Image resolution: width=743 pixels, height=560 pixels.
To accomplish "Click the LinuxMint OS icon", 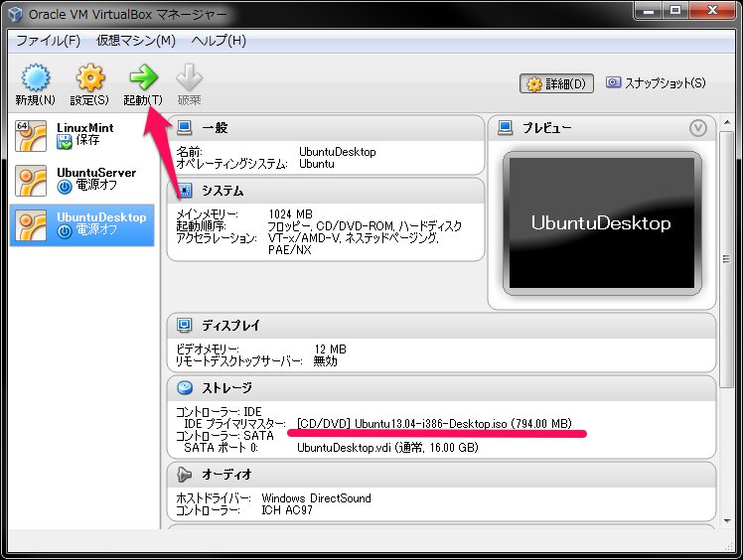I will (x=31, y=135).
